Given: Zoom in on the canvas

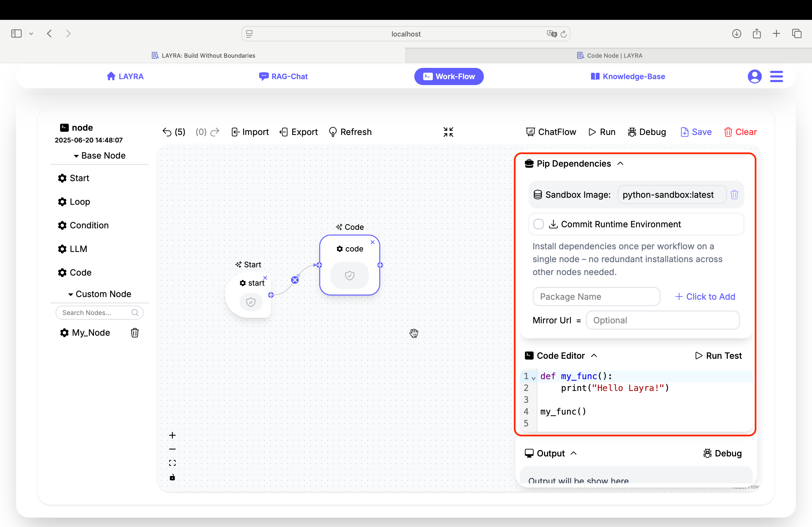Looking at the screenshot, I should click(x=172, y=435).
